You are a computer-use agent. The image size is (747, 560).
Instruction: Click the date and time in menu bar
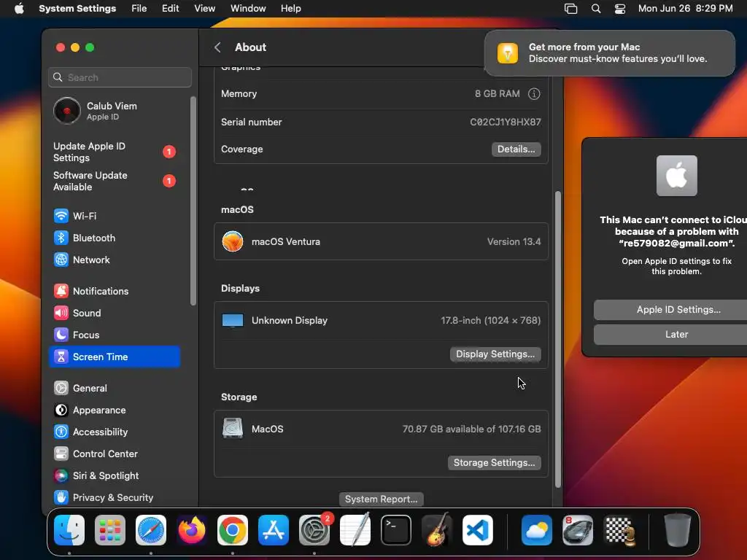click(x=685, y=9)
